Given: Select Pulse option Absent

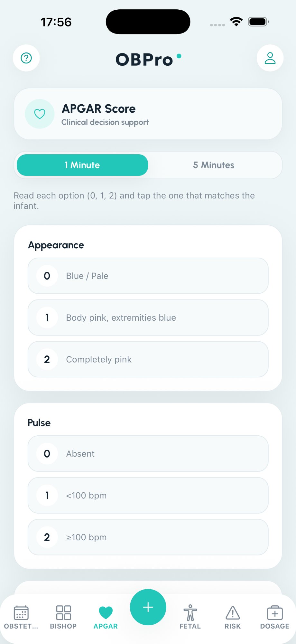Looking at the screenshot, I should tap(148, 454).
